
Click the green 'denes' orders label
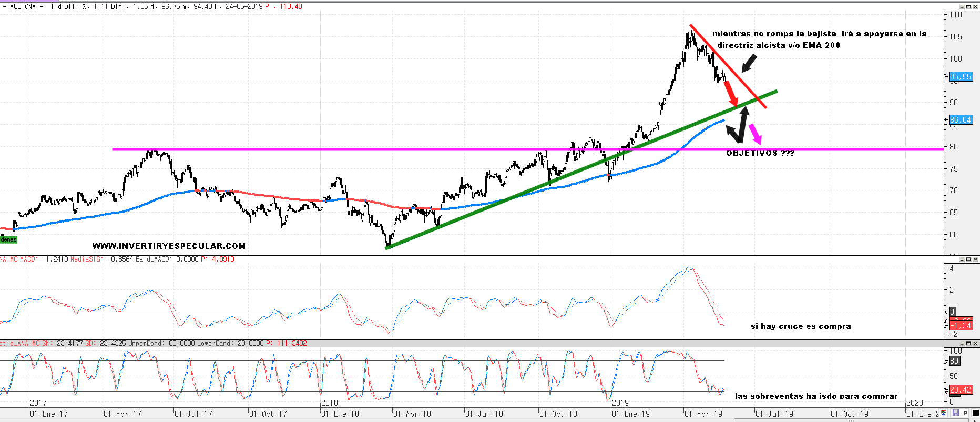click(x=8, y=240)
